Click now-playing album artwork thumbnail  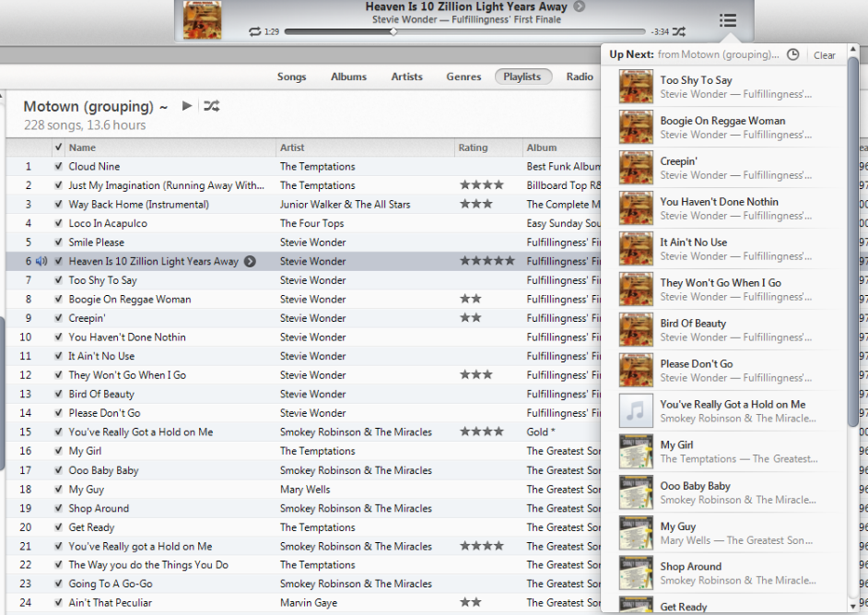pyautogui.click(x=203, y=20)
